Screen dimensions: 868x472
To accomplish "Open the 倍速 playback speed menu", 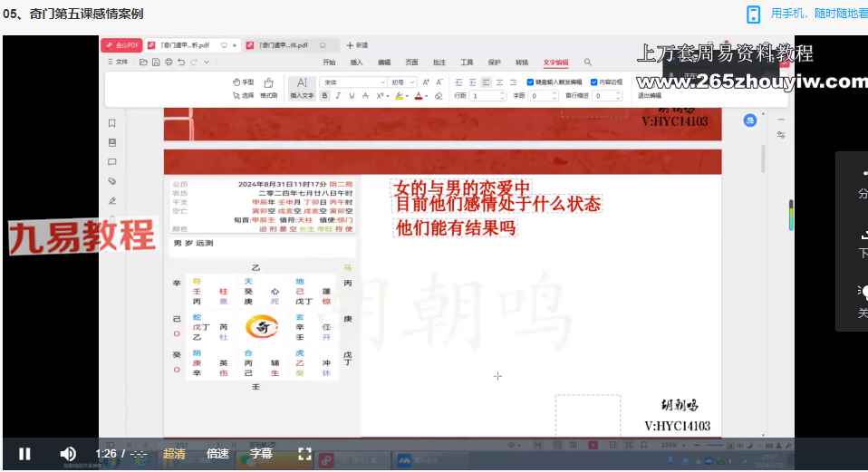I will pos(217,453).
